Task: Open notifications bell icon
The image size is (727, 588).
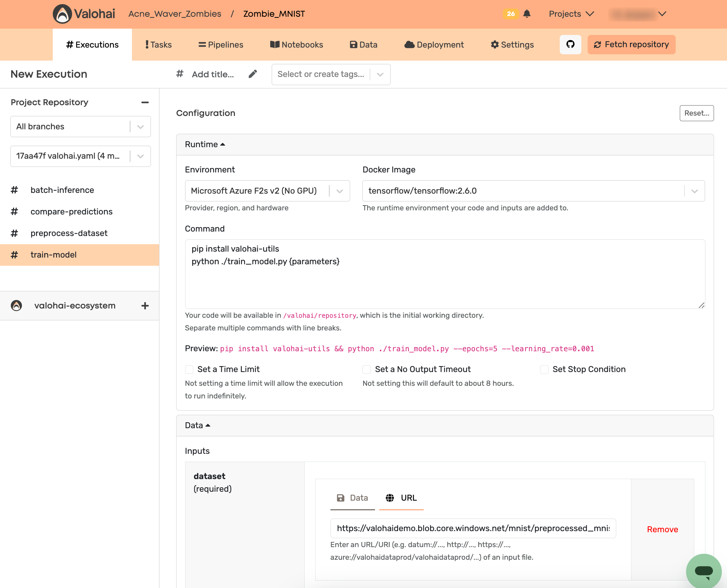Action: (x=527, y=14)
